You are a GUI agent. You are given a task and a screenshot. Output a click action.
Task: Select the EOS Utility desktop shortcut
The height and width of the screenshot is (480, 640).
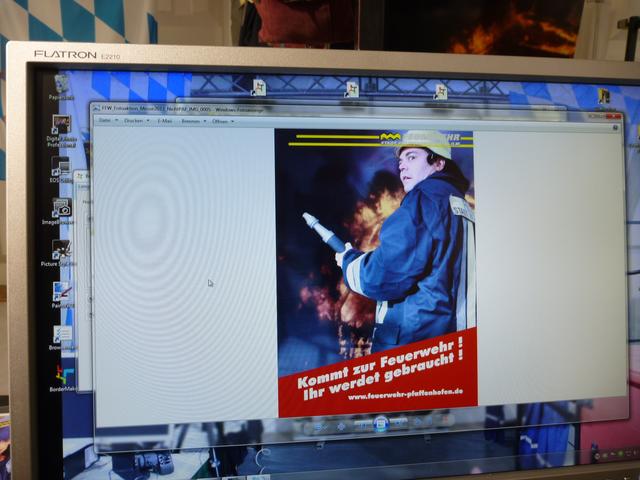[61, 167]
